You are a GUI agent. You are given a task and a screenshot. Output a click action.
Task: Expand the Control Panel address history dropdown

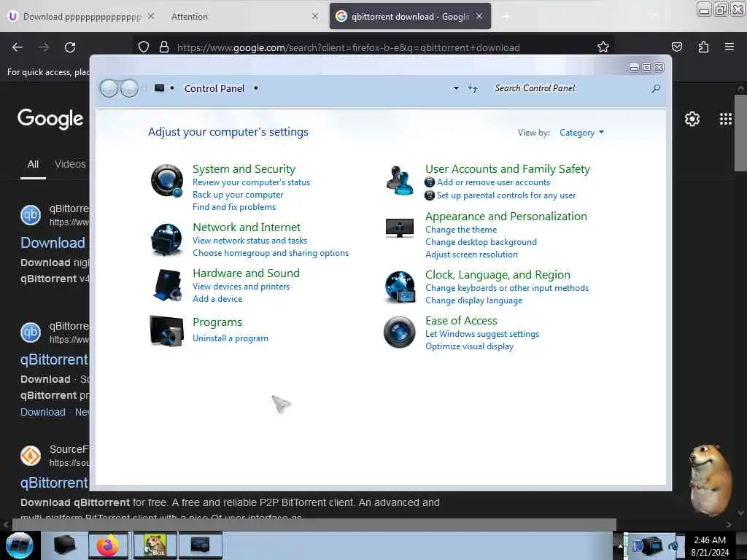tap(456, 88)
